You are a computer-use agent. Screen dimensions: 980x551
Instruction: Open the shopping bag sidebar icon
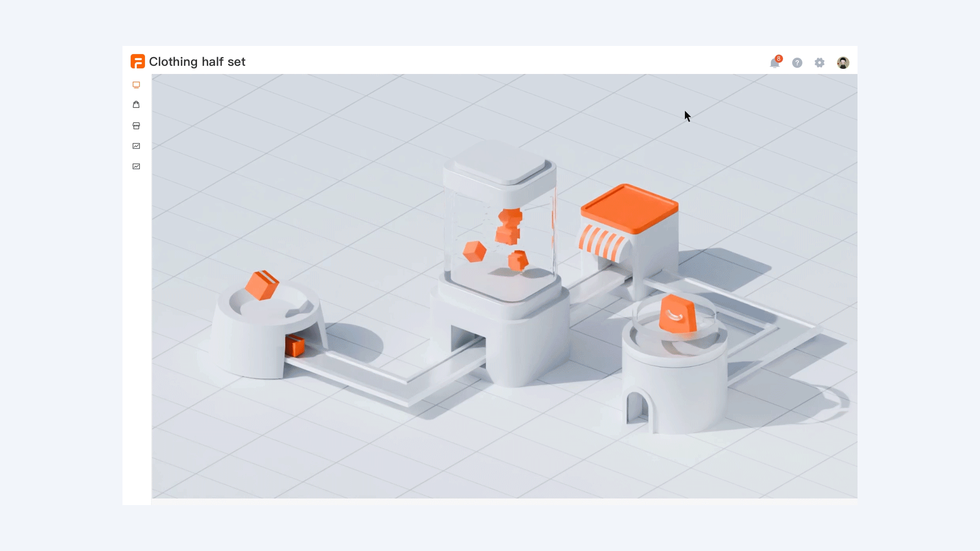tap(136, 105)
